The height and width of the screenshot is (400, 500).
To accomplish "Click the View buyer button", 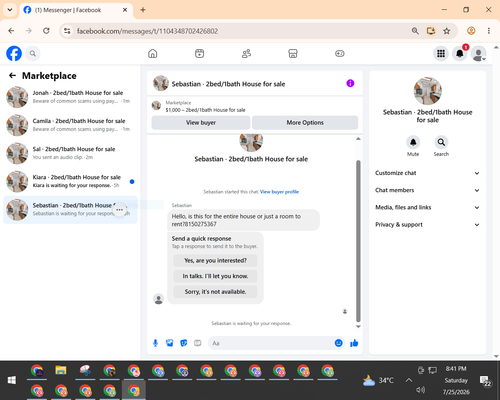I will pyautogui.click(x=201, y=123).
